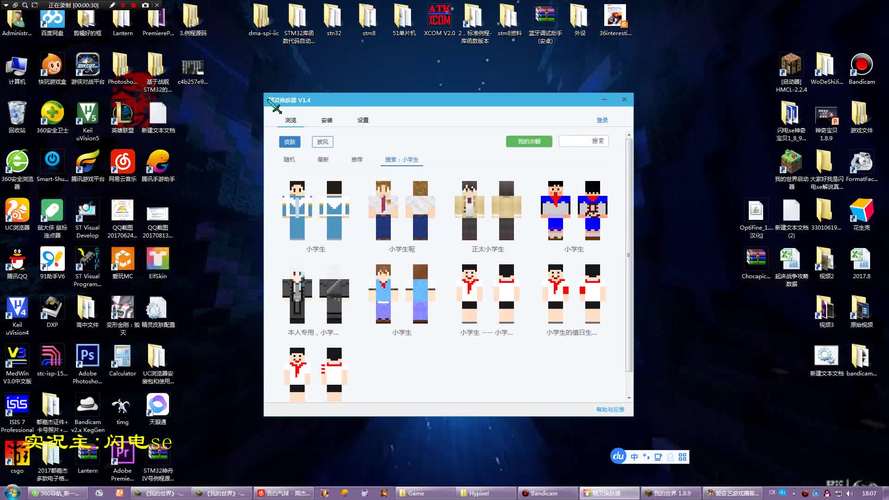Open the HMCL-2.2.4 launcher icon

[791, 73]
